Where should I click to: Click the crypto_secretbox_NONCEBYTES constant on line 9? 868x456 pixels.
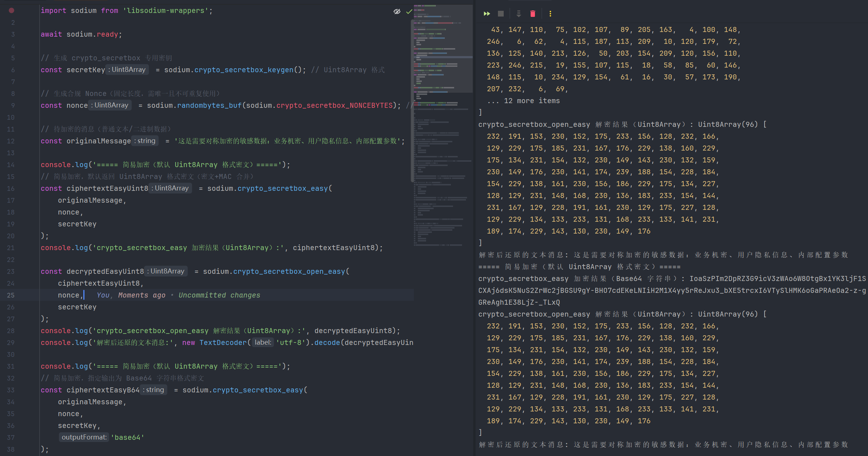point(334,106)
